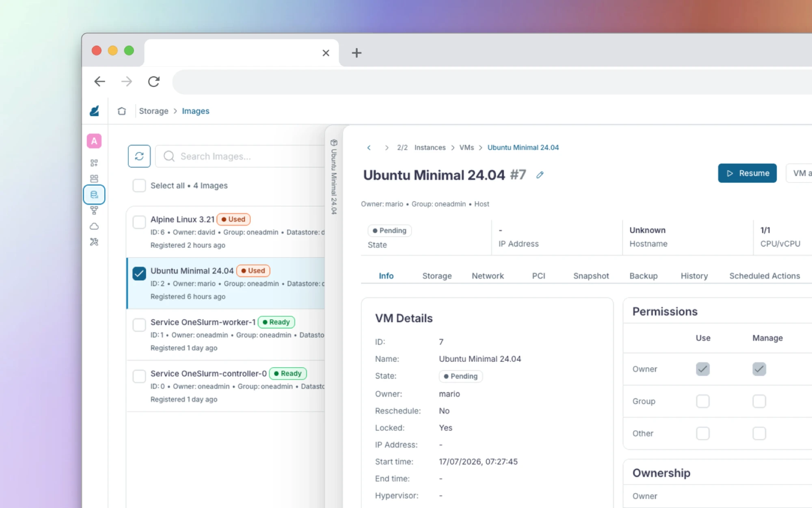The height and width of the screenshot is (508, 812).
Task: Click the Used badge on Alpine Linux 3.21
Action: tap(233, 219)
